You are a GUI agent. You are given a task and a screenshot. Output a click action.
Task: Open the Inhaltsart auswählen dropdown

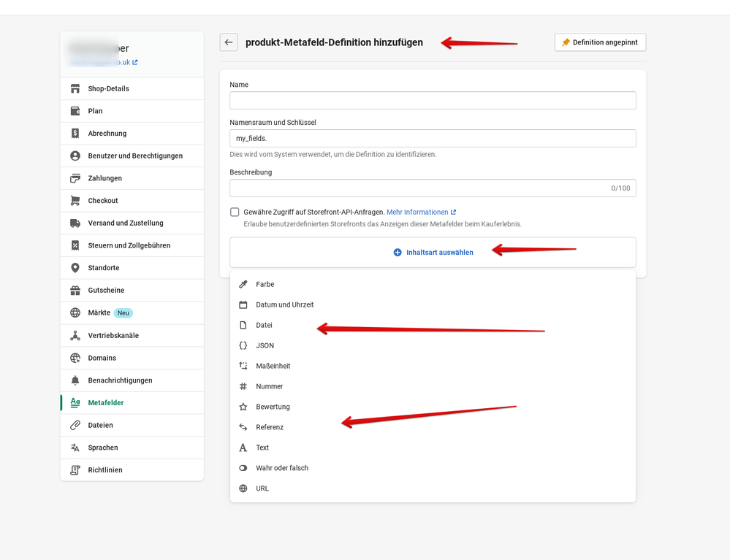point(433,253)
